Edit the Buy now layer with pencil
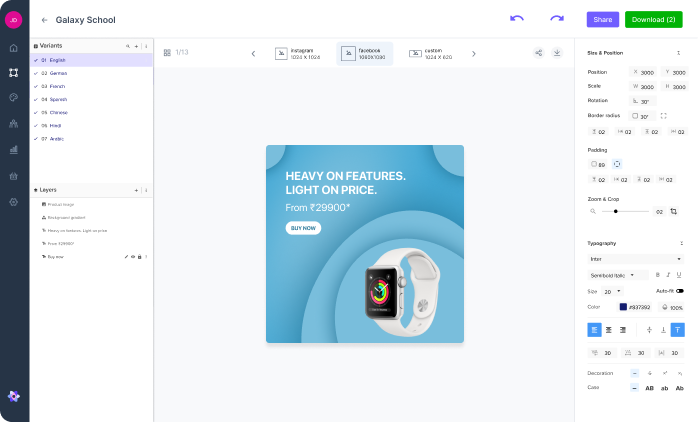The image size is (698, 422). coord(126,257)
